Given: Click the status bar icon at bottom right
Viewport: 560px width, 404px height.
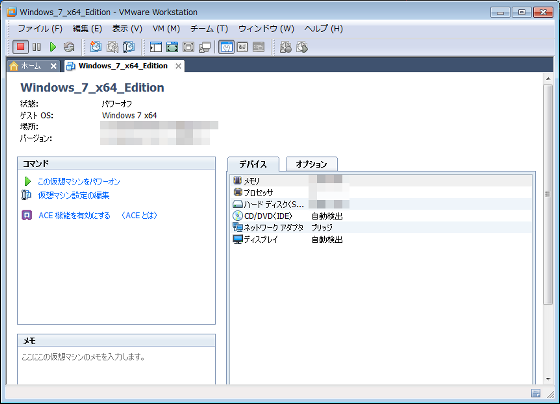Looking at the screenshot, I should (x=535, y=393).
